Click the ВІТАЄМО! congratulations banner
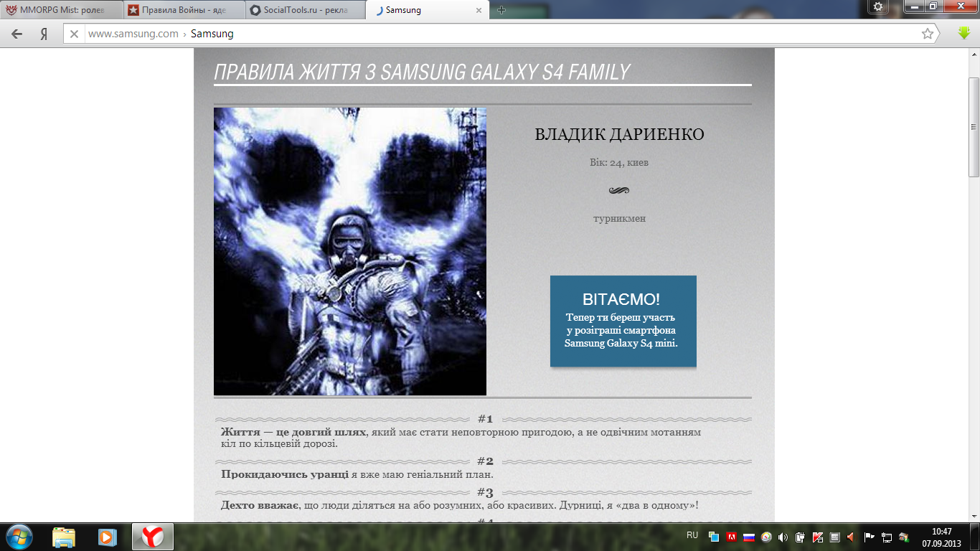This screenshot has width=980, height=551. 623,321
